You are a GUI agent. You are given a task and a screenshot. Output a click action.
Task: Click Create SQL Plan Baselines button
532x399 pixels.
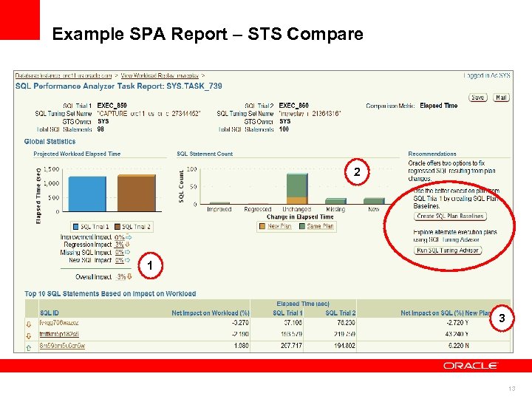[x=450, y=216]
